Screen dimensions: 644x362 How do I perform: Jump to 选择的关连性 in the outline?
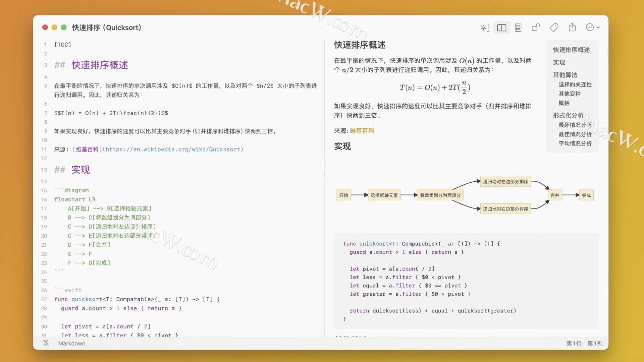point(575,84)
